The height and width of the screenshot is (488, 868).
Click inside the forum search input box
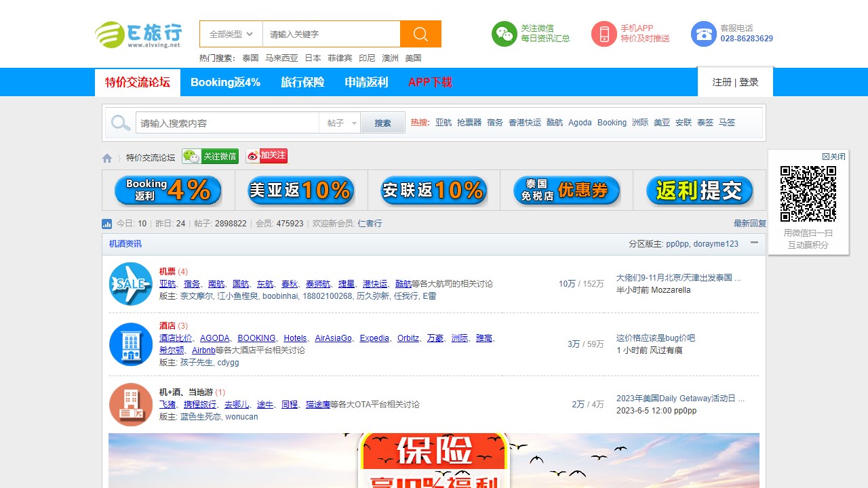(x=227, y=123)
